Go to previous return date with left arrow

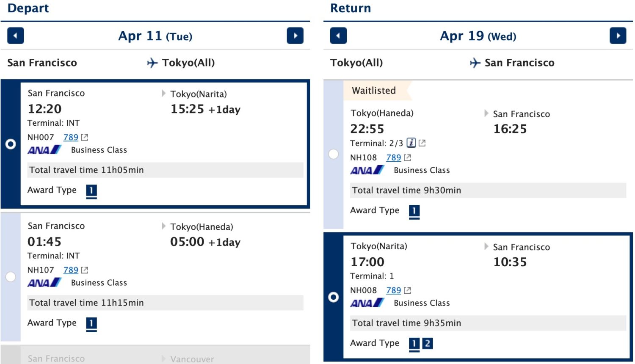[338, 36]
